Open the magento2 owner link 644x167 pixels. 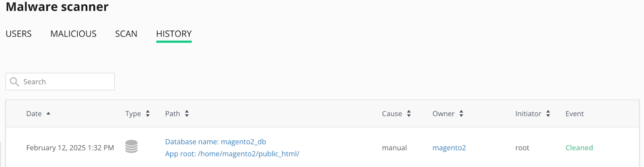pos(449,148)
